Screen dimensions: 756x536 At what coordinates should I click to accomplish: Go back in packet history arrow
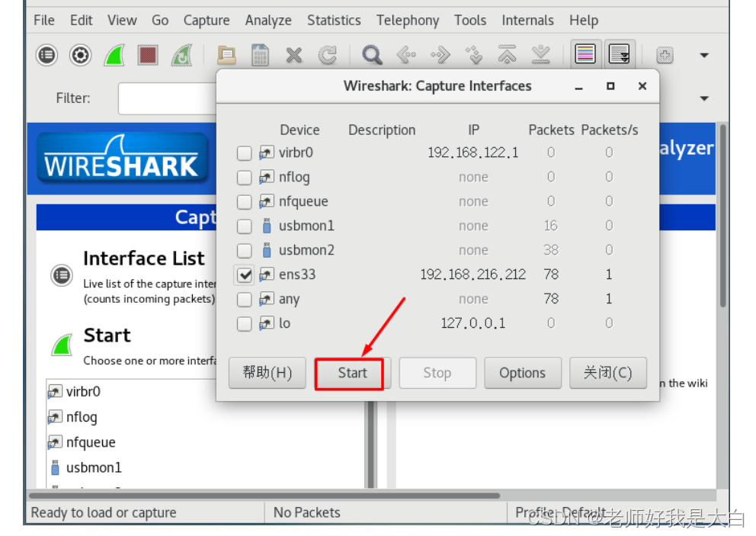pos(406,55)
